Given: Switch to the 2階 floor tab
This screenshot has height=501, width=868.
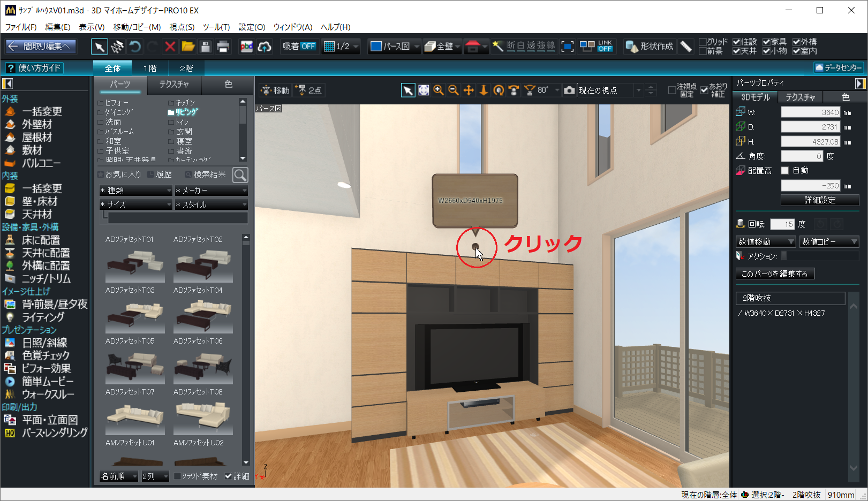Looking at the screenshot, I should 186,68.
